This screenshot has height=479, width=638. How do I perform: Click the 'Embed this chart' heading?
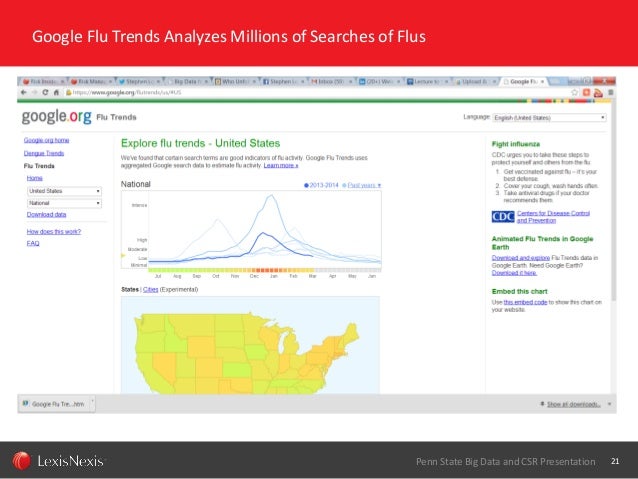(520, 291)
